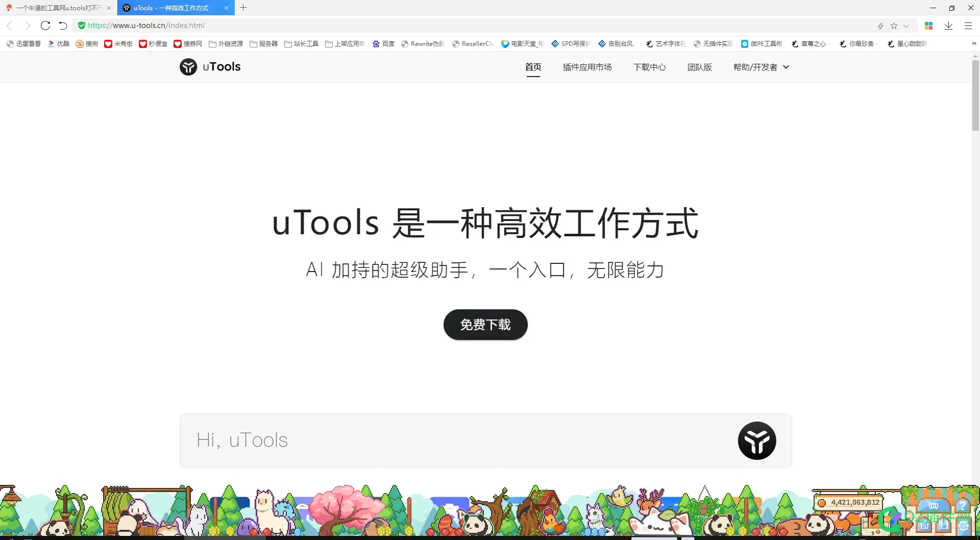Open the 你最珍贵 bookmark
980x540 pixels.
(859, 44)
